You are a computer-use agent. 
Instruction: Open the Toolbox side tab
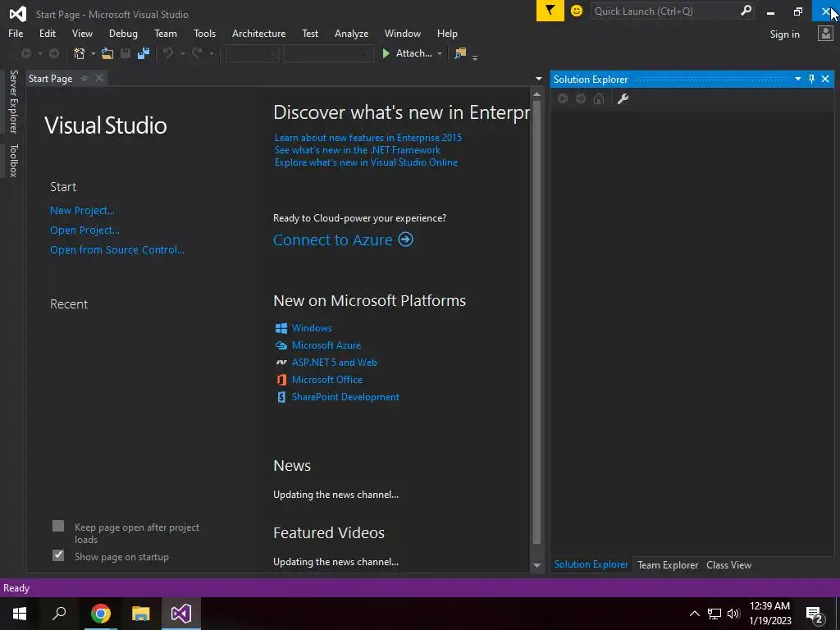click(13, 160)
